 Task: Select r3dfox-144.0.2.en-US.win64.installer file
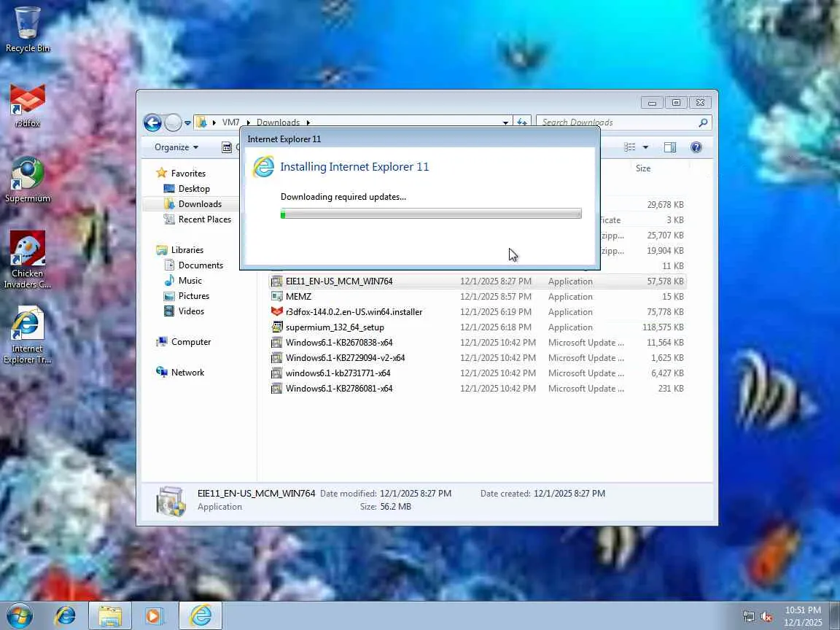click(x=478, y=312)
